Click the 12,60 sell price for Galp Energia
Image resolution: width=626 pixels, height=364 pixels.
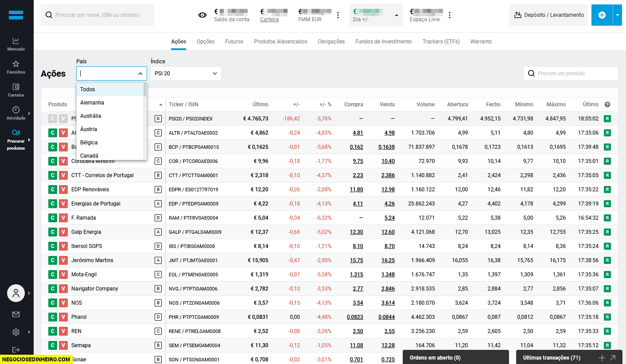pos(388,232)
